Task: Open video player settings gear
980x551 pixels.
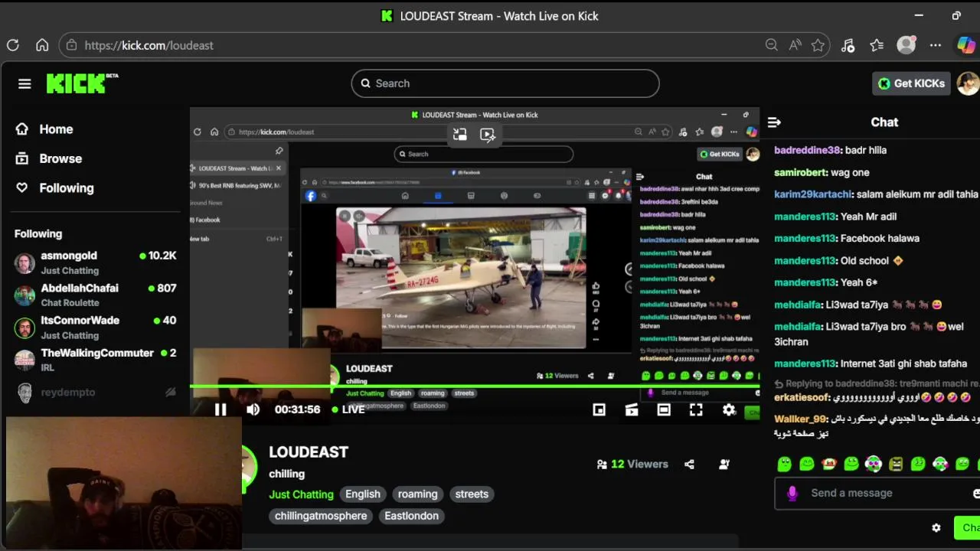Action: point(729,409)
